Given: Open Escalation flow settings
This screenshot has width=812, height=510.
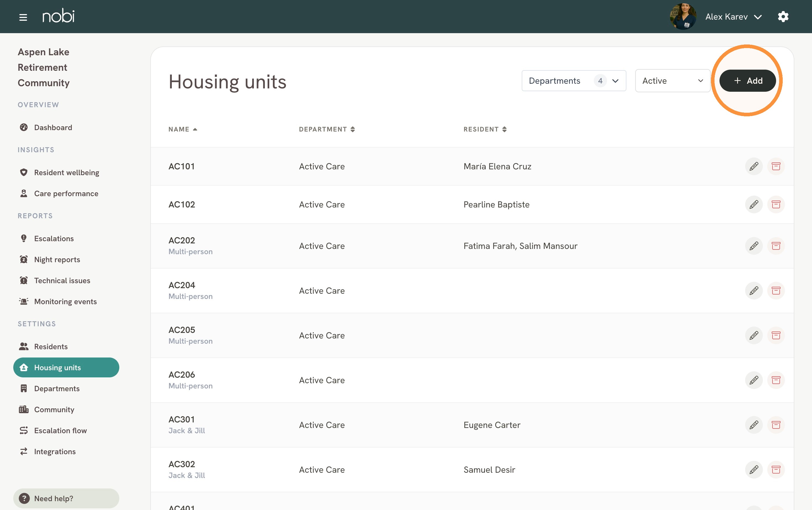Looking at the screenshot, I should tap(66, 430).
